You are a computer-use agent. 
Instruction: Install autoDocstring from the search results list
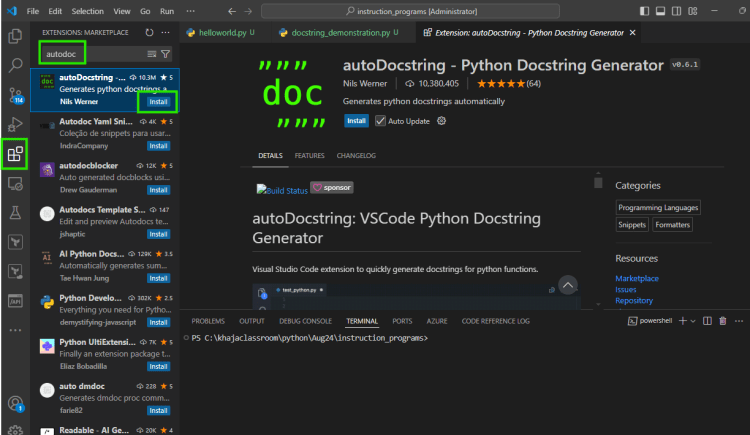[x=158, y=102]
